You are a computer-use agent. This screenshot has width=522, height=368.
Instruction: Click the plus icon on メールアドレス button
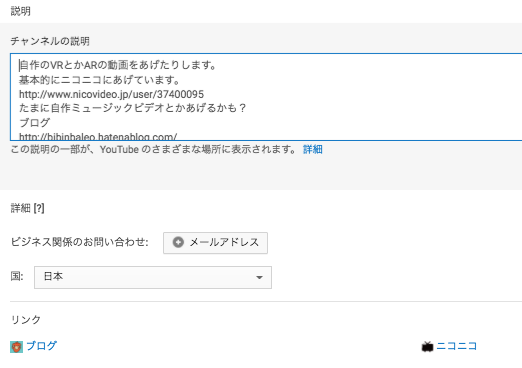click(178, 242)
